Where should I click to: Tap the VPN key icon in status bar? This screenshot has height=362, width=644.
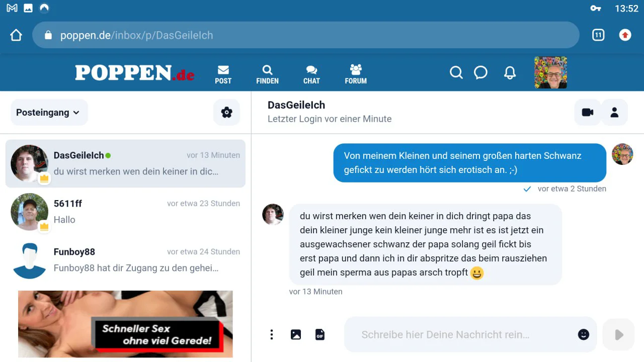(596, 9)
